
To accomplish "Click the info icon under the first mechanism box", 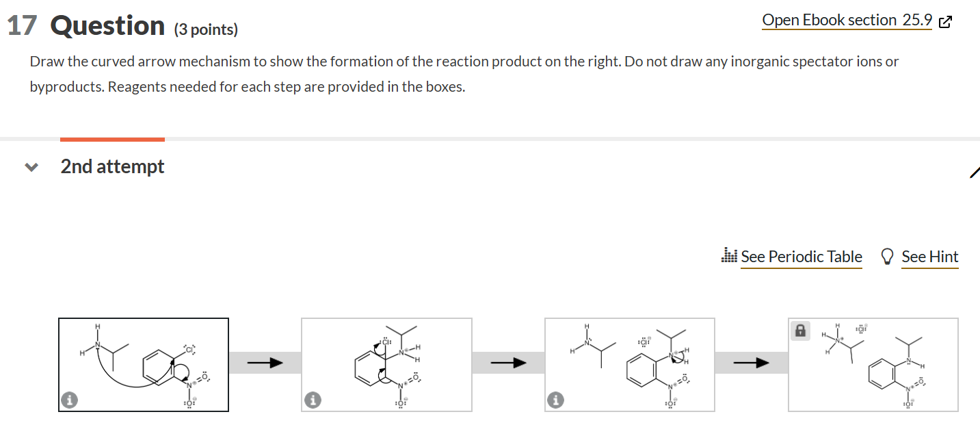I will coord(68,399).
